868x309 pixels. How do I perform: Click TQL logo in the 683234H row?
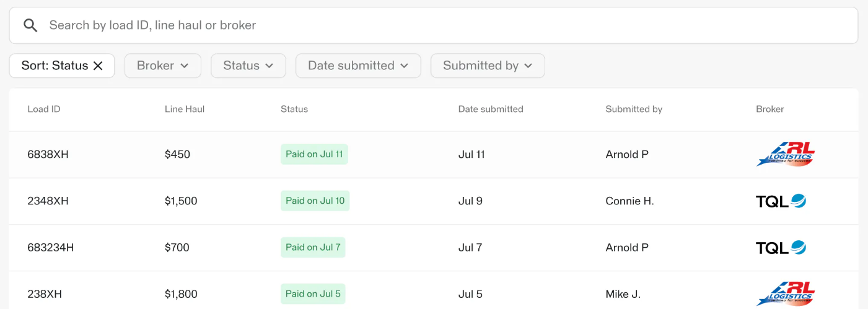781,248
